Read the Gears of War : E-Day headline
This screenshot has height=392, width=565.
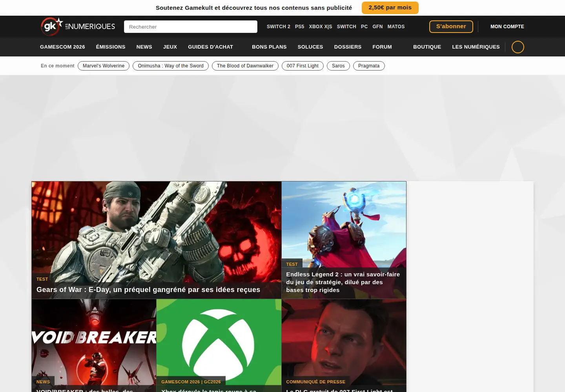[x=148, y=290]
